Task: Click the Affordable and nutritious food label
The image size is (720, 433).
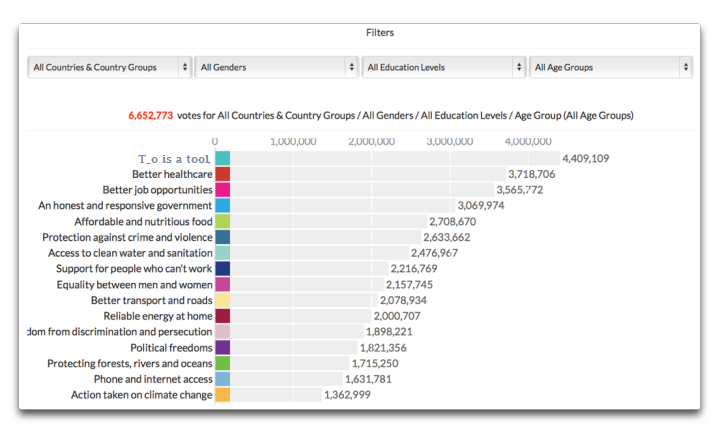Action: (x=143, y=221)
